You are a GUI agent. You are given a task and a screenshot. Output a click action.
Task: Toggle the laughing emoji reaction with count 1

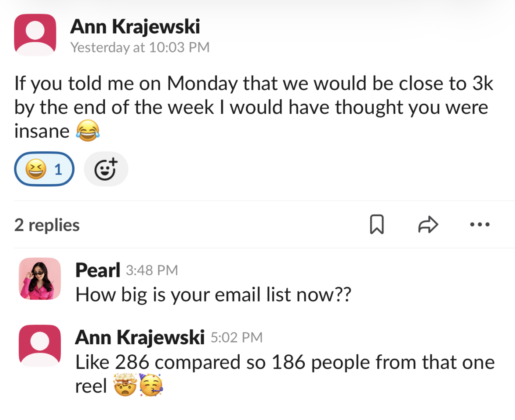[x=44, y=169]
